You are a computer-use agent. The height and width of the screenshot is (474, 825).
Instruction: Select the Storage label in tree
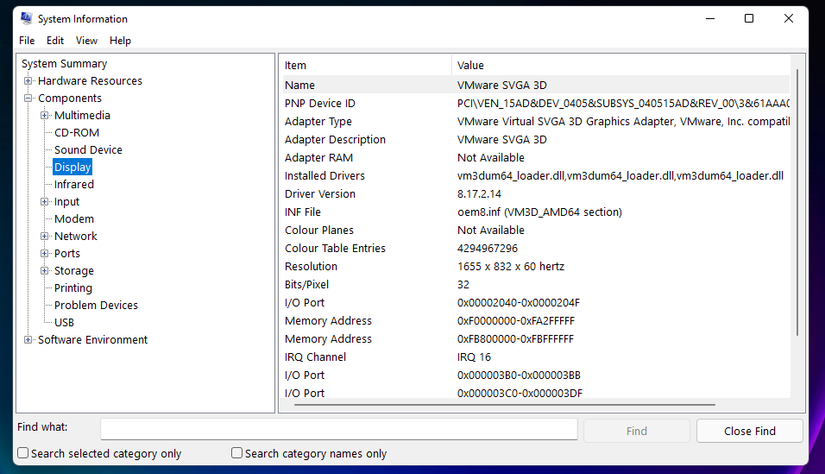pos(74,271)
